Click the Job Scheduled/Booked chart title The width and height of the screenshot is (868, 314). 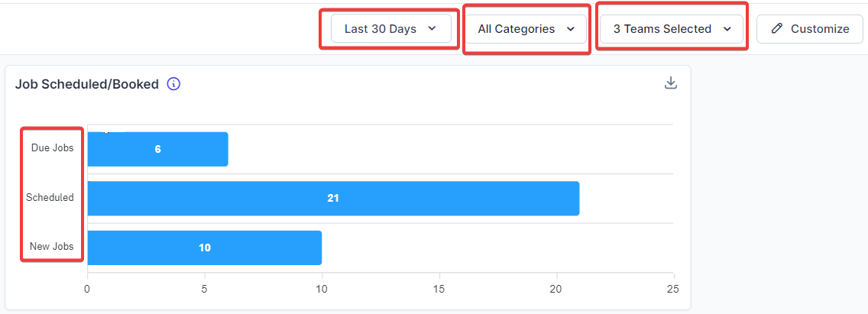coord(87,84)
